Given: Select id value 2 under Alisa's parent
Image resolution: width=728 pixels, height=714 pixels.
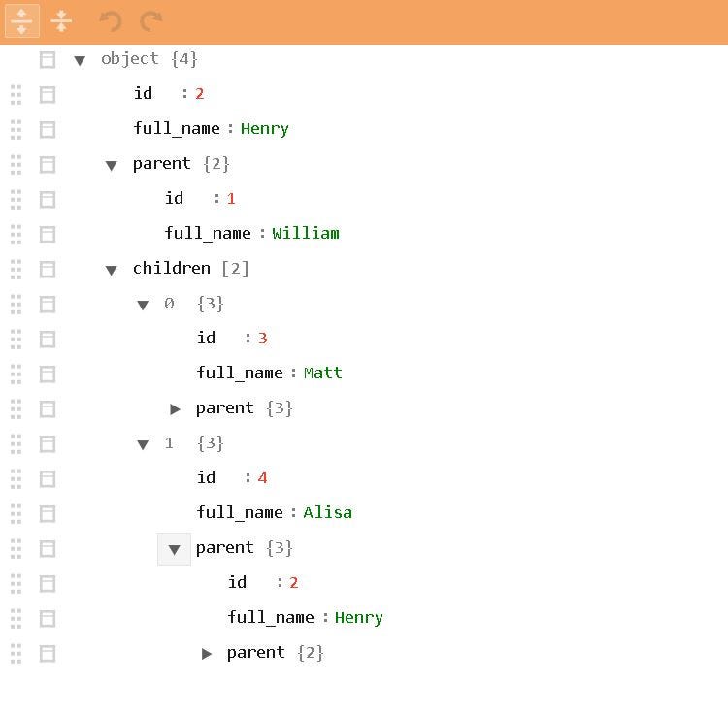Looking at the screenshot, I should pos(293,583).
